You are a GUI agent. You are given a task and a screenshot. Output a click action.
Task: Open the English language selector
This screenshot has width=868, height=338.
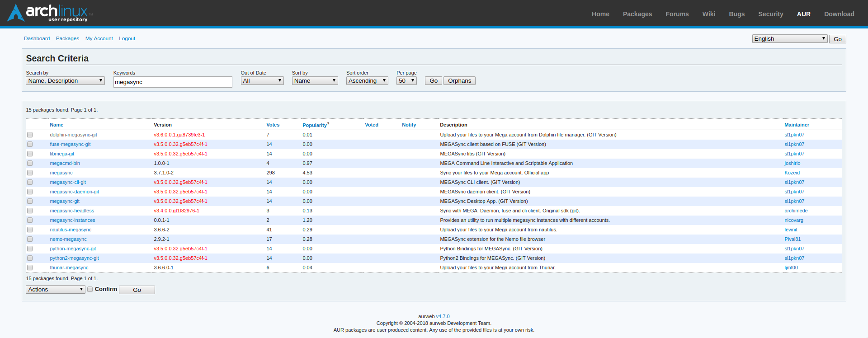790,39
